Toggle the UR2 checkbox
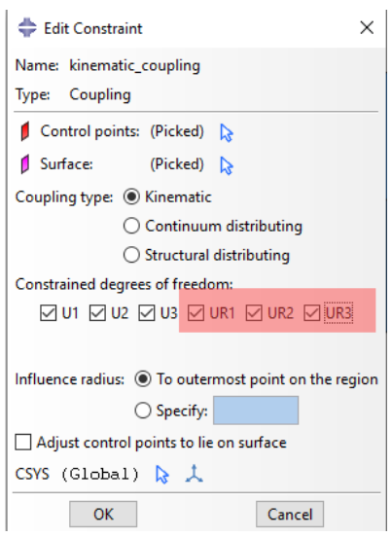 (x=254, y=313)
